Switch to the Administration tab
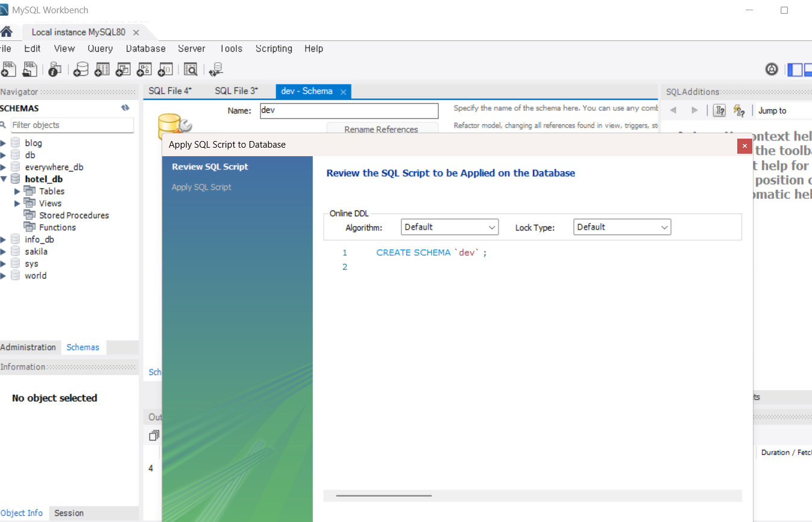Viewport: 812px width, 522px height. (28, 347)
